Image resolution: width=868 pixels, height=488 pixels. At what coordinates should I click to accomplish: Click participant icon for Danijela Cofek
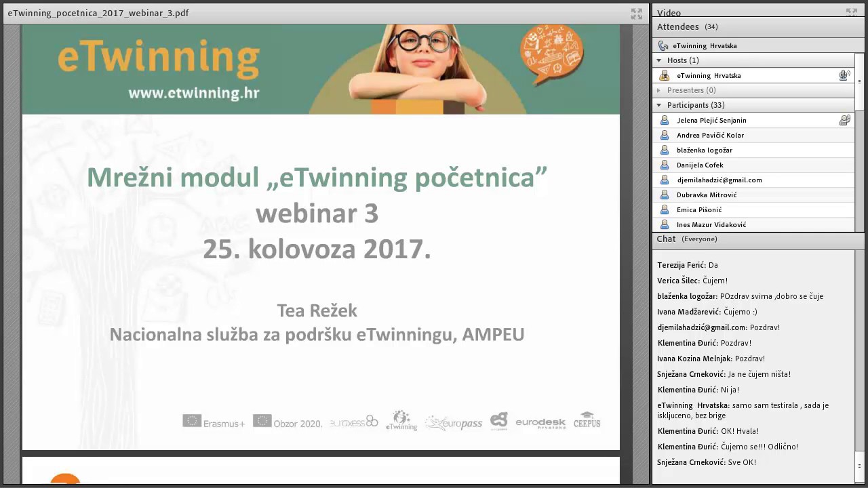[665, 165]
